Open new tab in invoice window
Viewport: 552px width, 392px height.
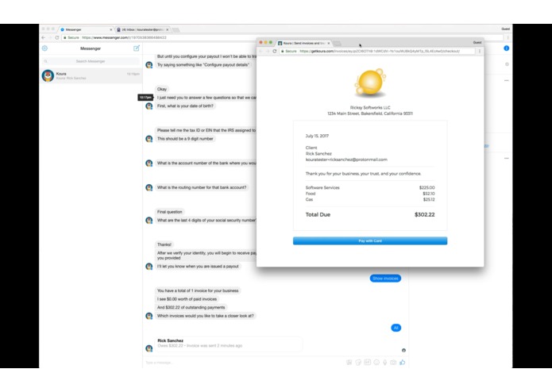338,44
